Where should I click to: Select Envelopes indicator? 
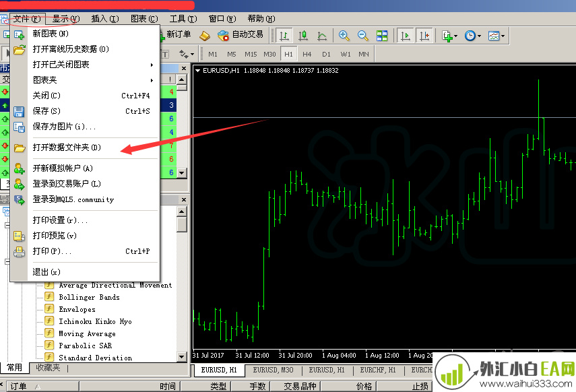[77, 309]
